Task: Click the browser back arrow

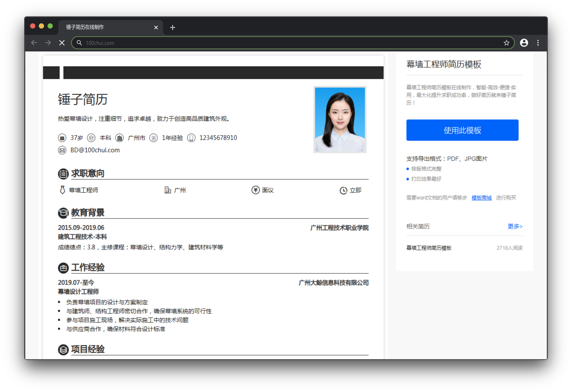Action: point(34,43)
